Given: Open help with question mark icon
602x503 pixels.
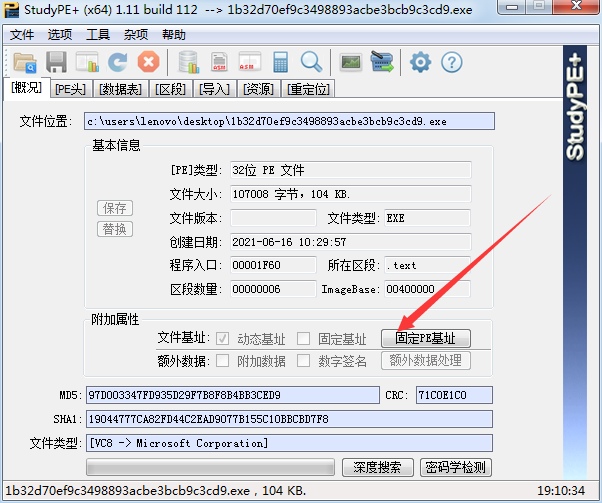Looking at the screenshot, I should 452,62.
